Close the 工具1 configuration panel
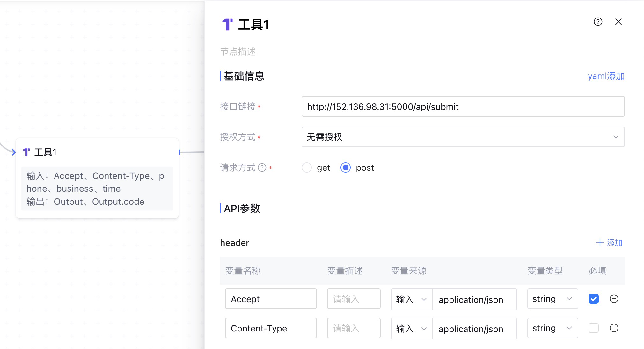 coord(618,22)
